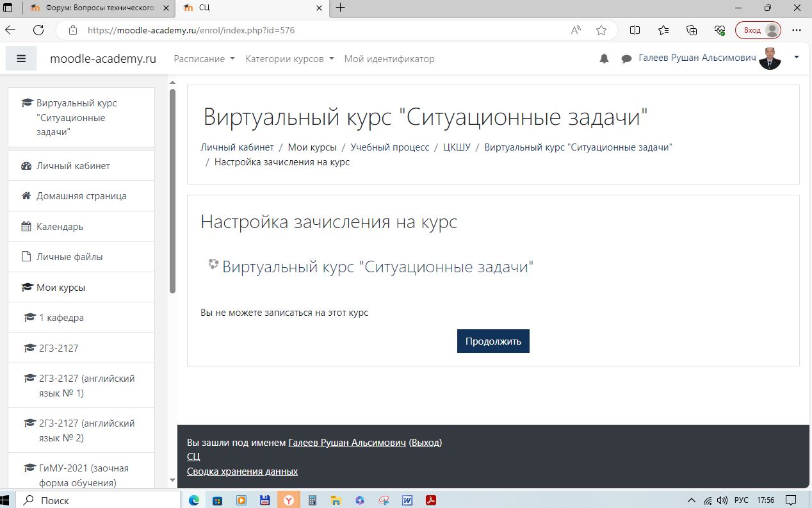The width and height of the screenshot is (812, 508).
Task: Add page to favorites star icon
Action: (x=601, y=30)
